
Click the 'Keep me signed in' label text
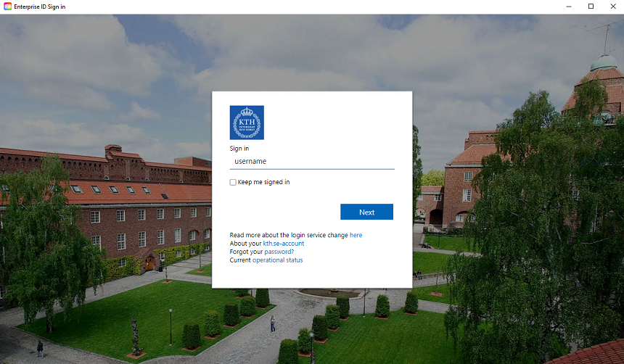[263, 182]
